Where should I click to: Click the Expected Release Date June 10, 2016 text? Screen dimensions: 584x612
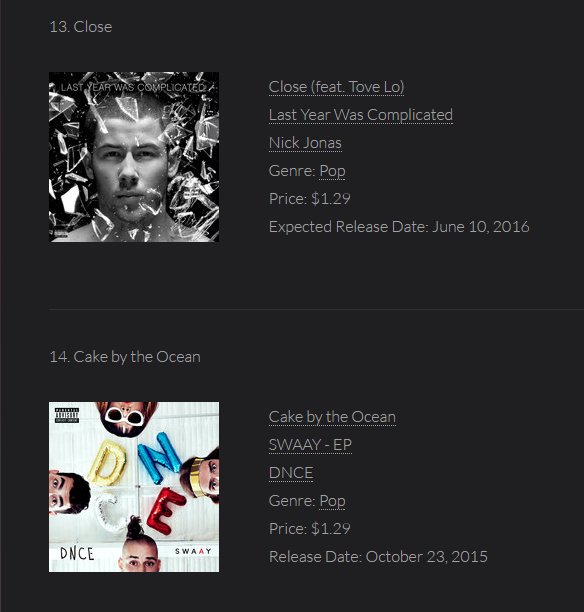tap(399, 227)
